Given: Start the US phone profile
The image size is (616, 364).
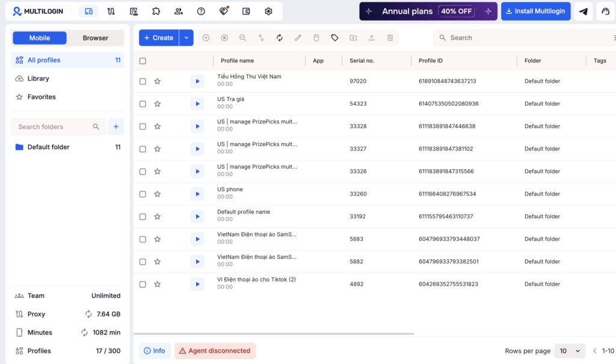Looking at the screenshot, I should click(x=197, y=194).
